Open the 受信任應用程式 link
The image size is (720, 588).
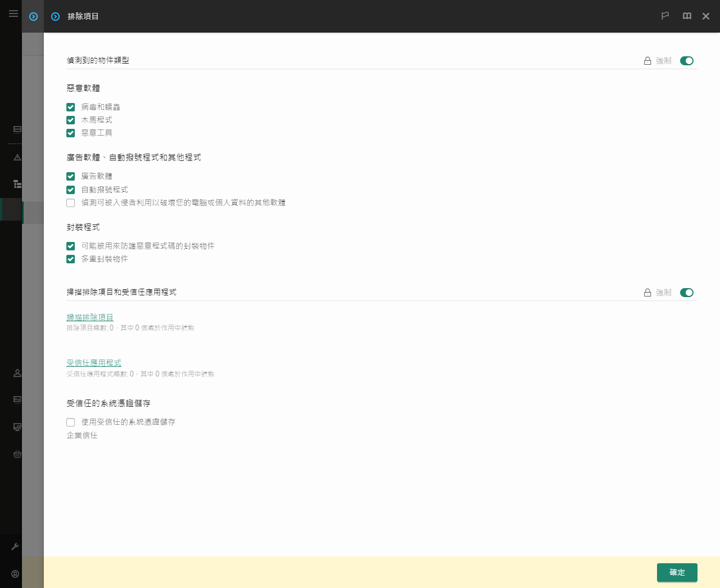pyautogui.click(x=93, y=363)
